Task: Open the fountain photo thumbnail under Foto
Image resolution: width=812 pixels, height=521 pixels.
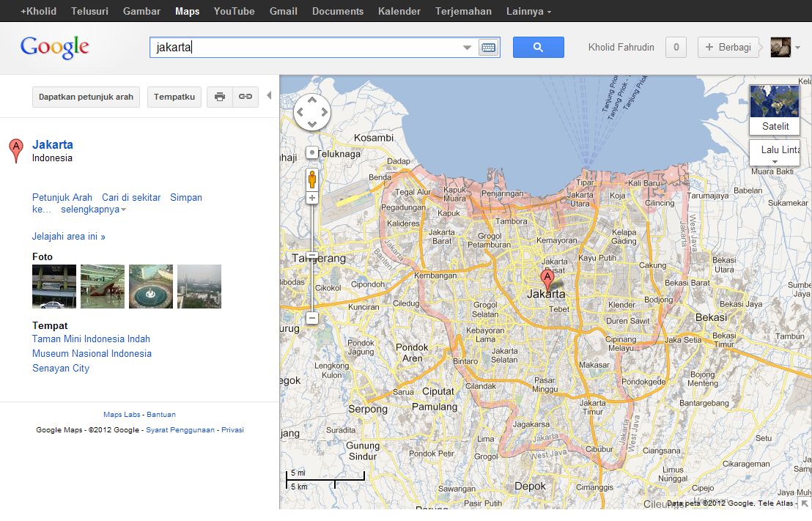Action: pyautogui.click(x=150, y=286)
